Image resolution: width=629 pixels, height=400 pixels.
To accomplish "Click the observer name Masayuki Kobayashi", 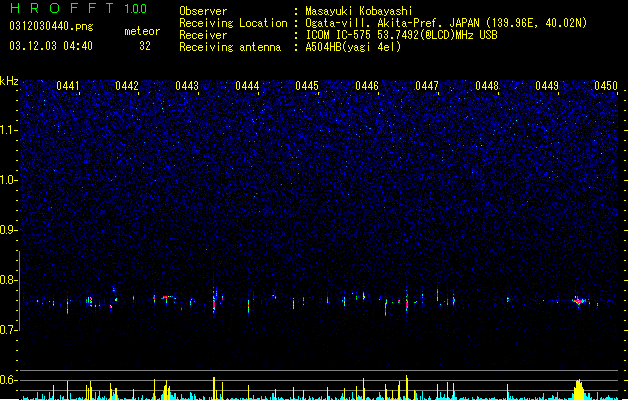I will point(359,11).
